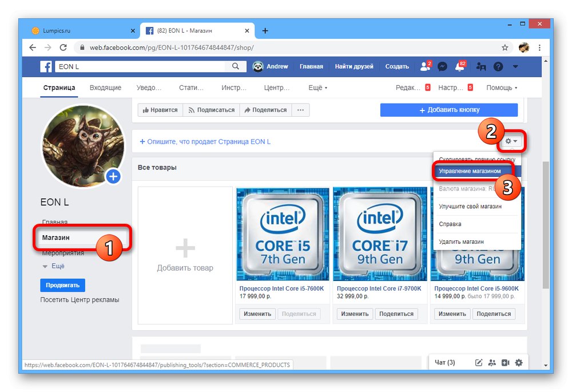Expand Ещё in left sidebar
The image size is (572, 392).
pos(54,266)
